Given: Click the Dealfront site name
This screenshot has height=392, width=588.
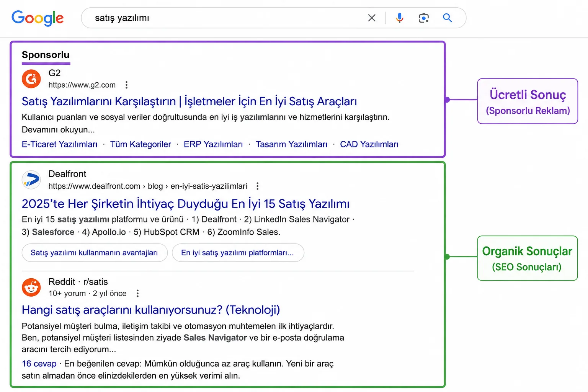Looking at the screenshot, I should 67,174.
